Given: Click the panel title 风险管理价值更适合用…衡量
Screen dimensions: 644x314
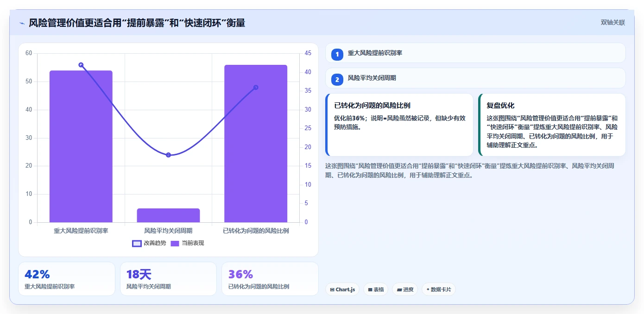Looking at the screenshot, I should (x=137, y=23).
